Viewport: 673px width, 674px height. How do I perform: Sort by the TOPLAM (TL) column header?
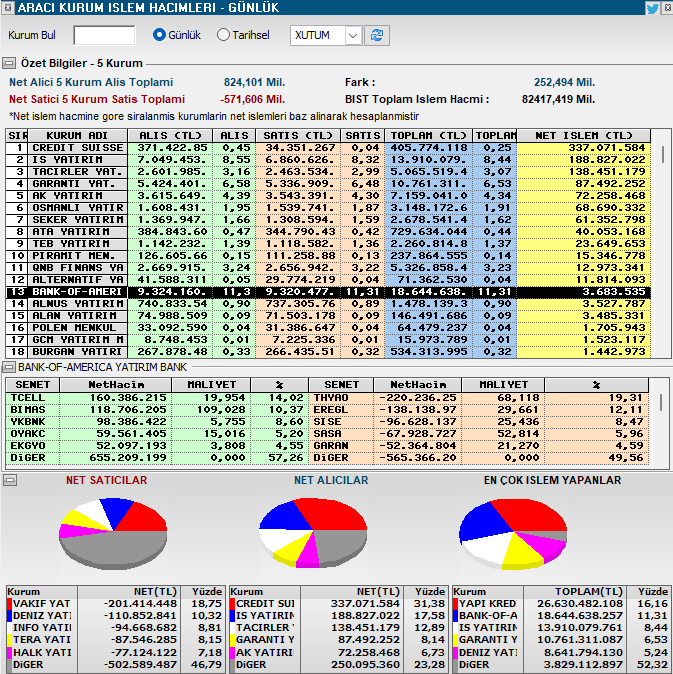point(428,135)
